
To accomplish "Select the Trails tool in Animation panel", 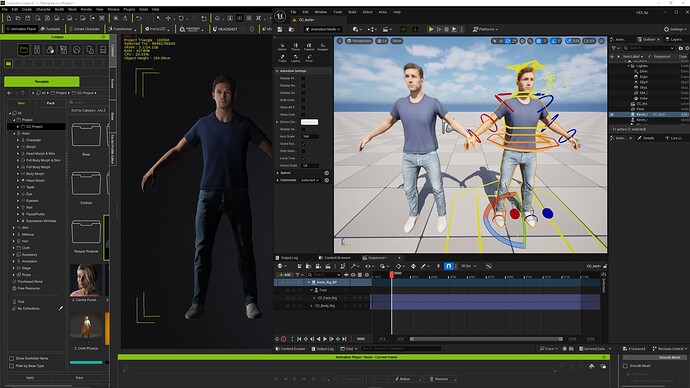I will tap(282, 58).
